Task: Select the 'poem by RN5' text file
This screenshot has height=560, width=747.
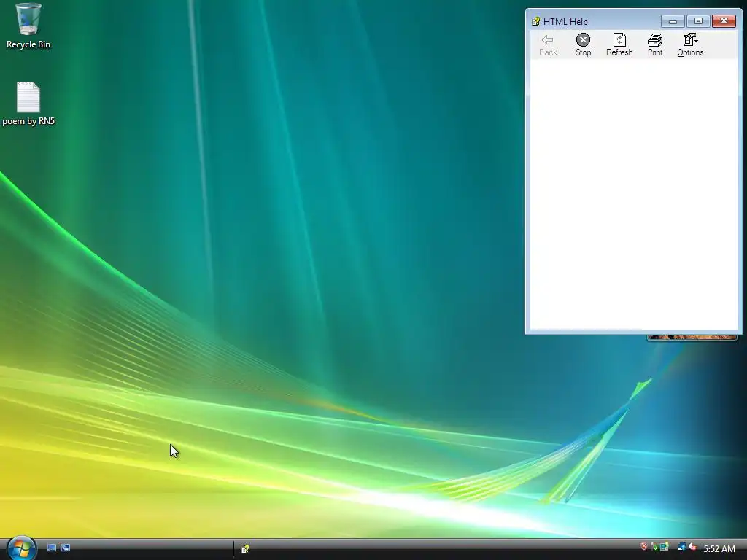Action: (x=28, y=104)
